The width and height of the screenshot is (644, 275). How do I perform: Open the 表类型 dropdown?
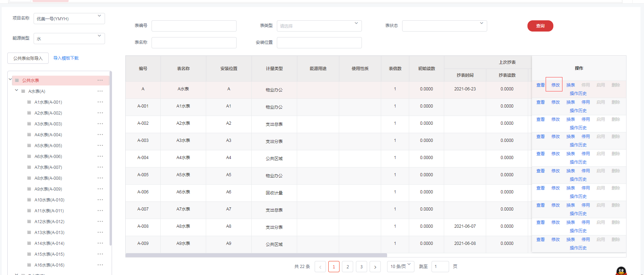click(x=319, y=26)
